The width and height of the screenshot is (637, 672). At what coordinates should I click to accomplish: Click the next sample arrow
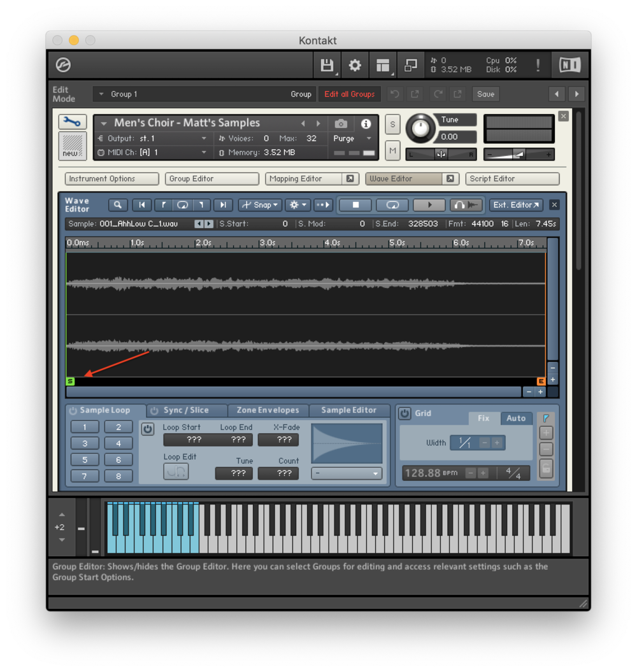click(209, 224)
